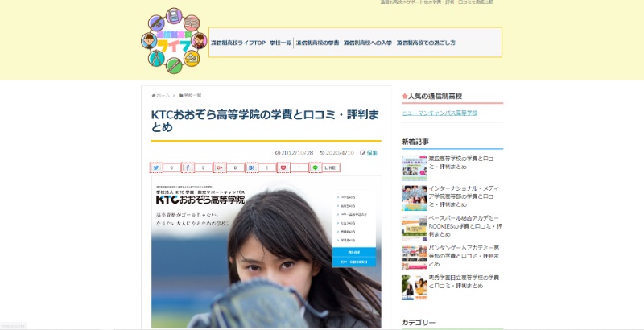This screenshot has height=330, width=644.
Task: Share the article on Facebook
Action: coord(188,167)
